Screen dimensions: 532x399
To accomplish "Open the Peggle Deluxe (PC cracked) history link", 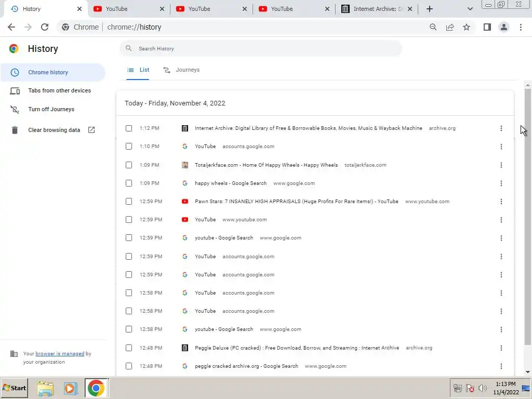I will tap(297, 348).
